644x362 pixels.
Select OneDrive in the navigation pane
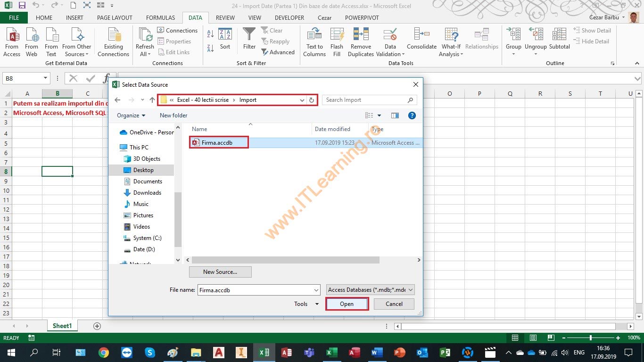coord(147,132)
